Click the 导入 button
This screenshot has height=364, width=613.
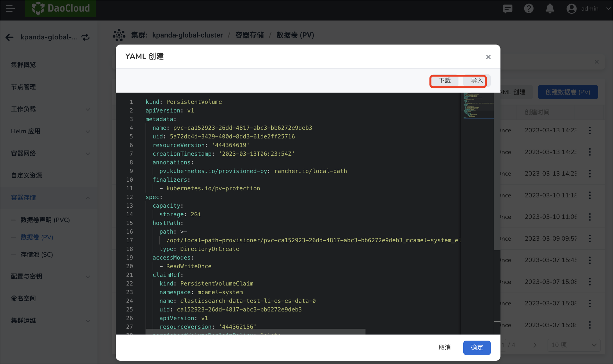click(477, 81)
